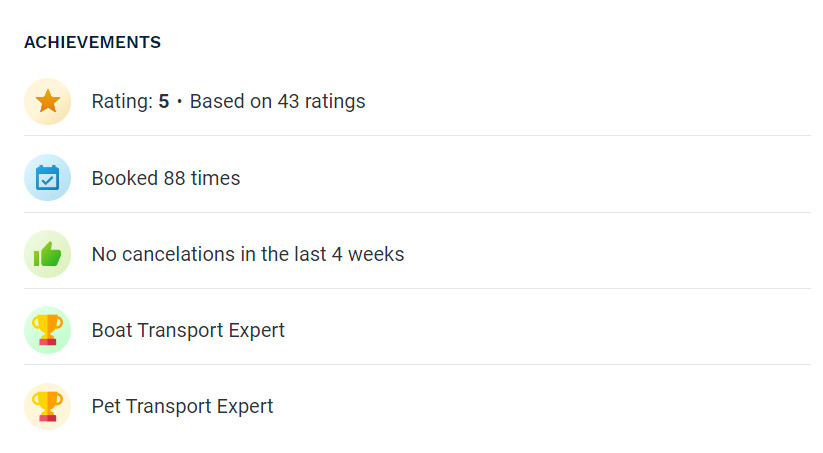The width and height of the screenshot is (823, 453).
Task: Click the Pet Transport Expert trophy icon
Action: [x=47, y=406]
